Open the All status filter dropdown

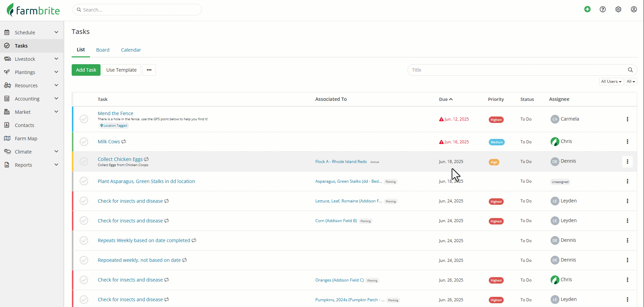pos(631,82)
